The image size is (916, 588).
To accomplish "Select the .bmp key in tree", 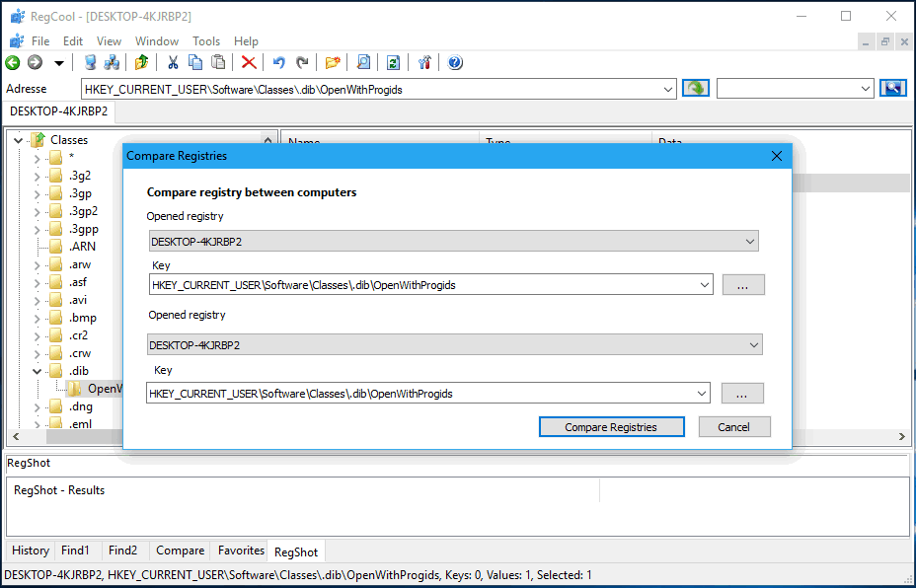I will pyautogui.click(x=82, y=318).
